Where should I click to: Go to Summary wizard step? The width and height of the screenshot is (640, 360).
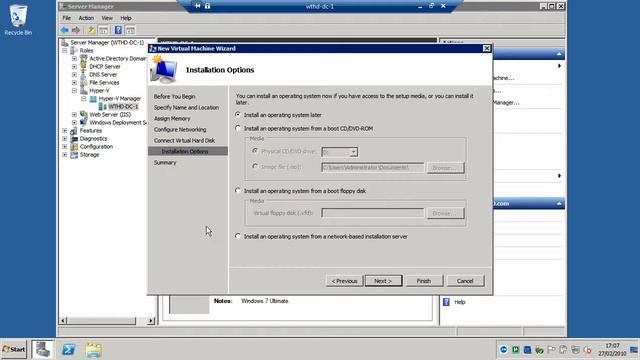tap(165, 162)
